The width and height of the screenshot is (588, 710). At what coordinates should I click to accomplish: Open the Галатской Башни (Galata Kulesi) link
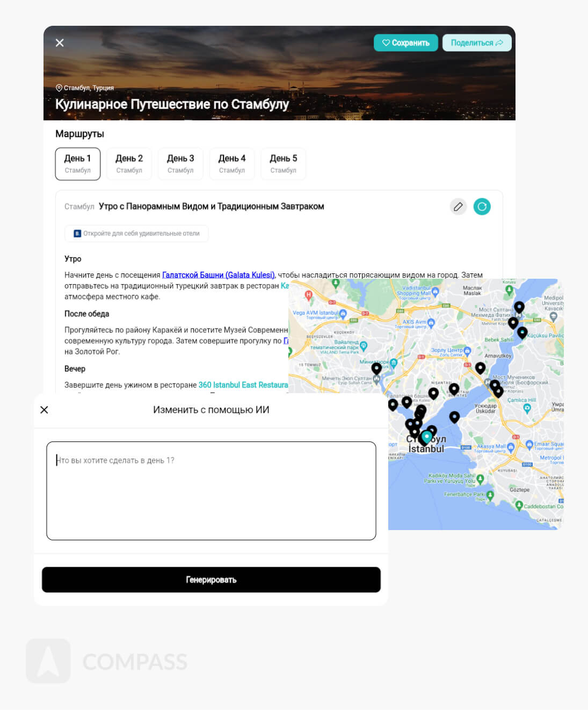(218, 275)
